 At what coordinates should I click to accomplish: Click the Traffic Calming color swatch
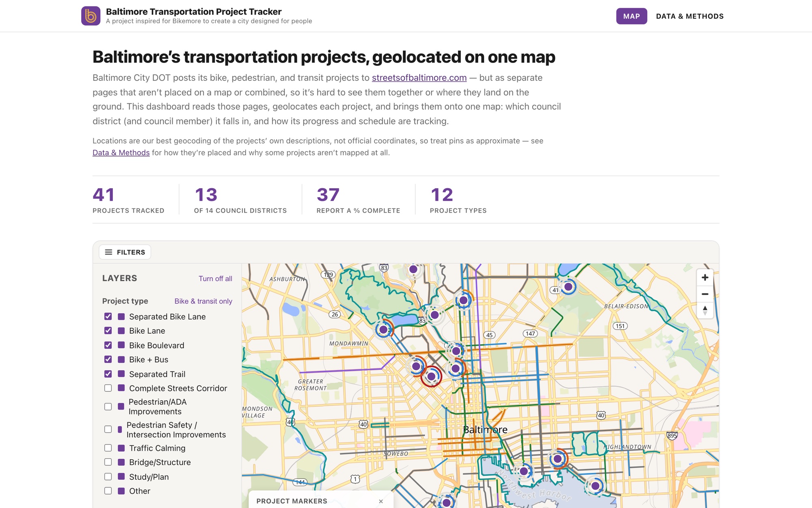[x=121, y=448]
